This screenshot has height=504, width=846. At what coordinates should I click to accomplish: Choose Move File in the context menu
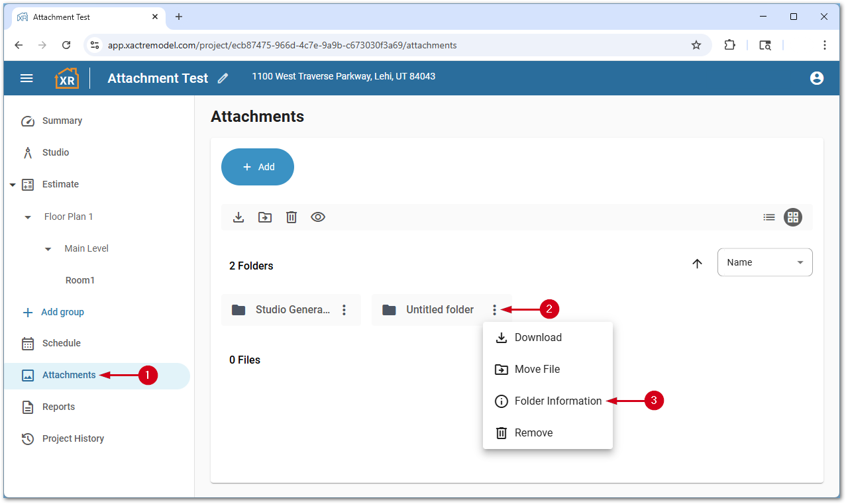(537, 370)
